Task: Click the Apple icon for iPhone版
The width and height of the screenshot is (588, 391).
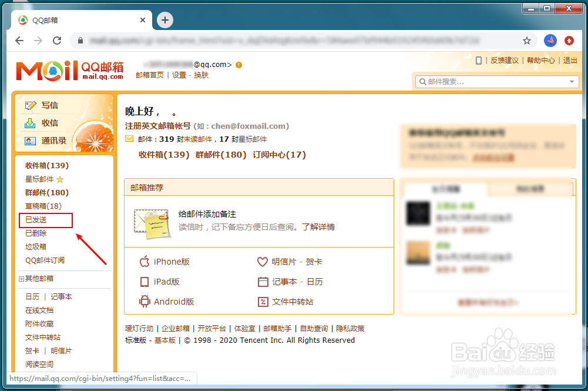Action: [145, 261]
